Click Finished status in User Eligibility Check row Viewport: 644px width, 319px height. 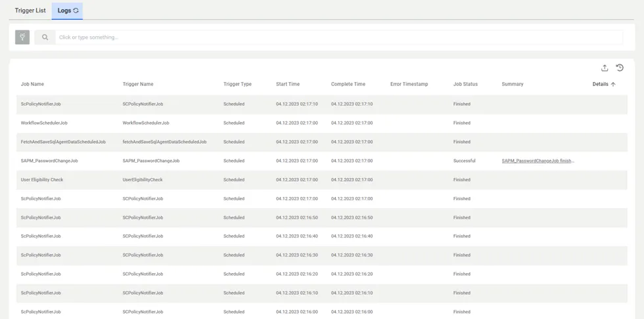tap(462, 180)
